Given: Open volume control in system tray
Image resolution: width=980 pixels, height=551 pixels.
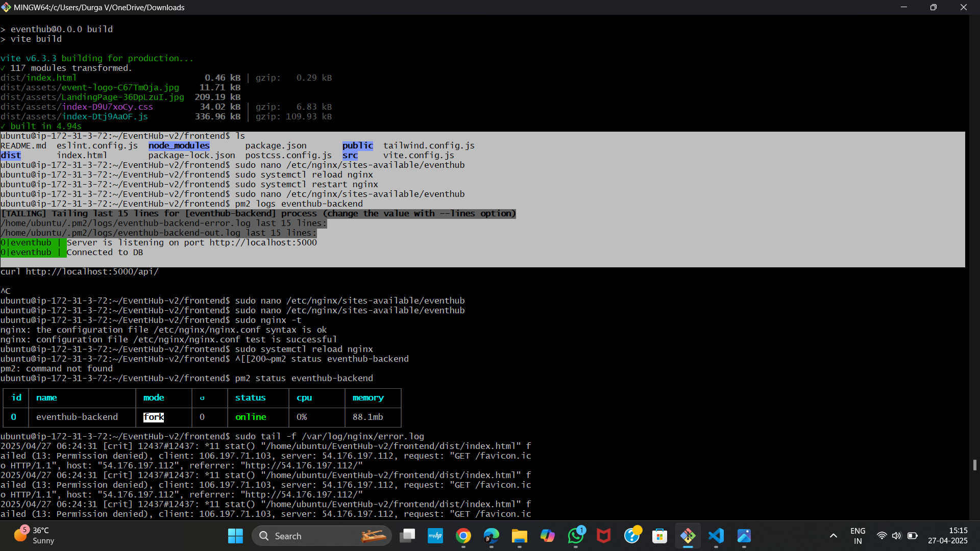Looking at the screenshot, I should pos(897,536).
